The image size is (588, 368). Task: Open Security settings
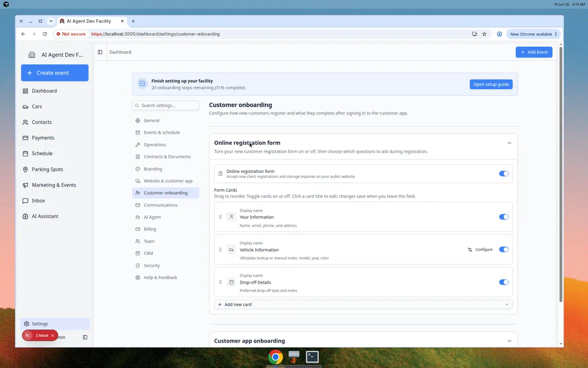(165, 265)
